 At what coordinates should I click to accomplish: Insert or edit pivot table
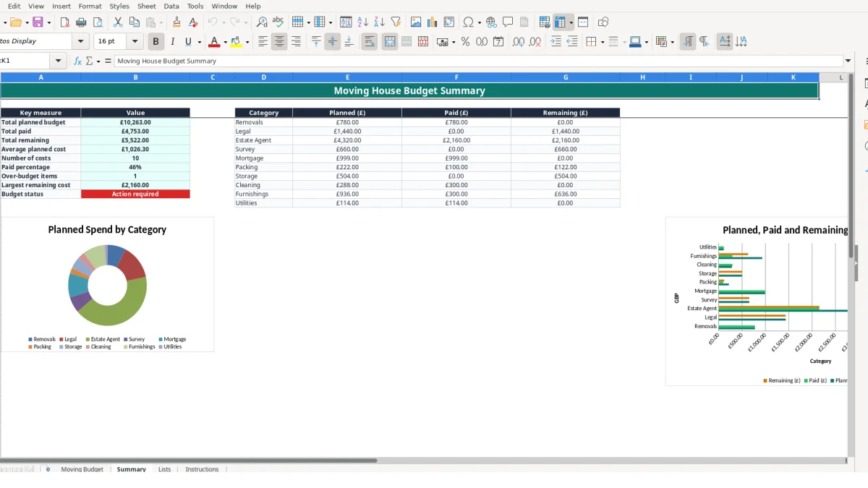[x=449, y=22]
